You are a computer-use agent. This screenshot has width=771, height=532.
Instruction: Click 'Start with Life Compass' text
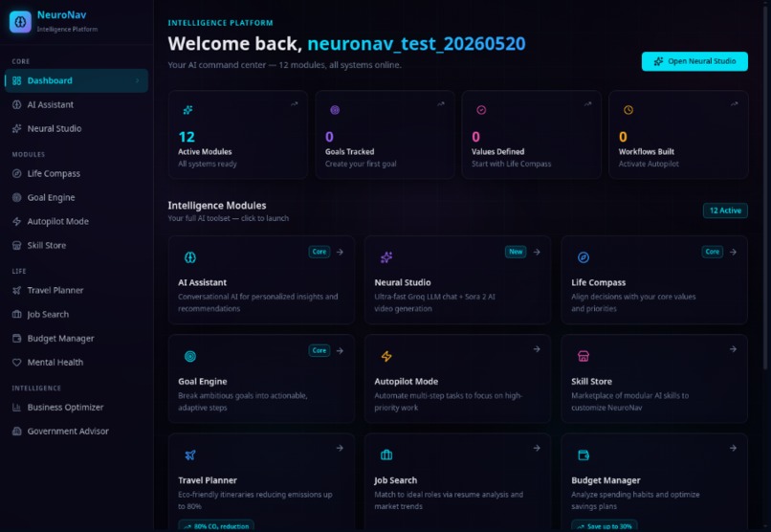point(512,164)
